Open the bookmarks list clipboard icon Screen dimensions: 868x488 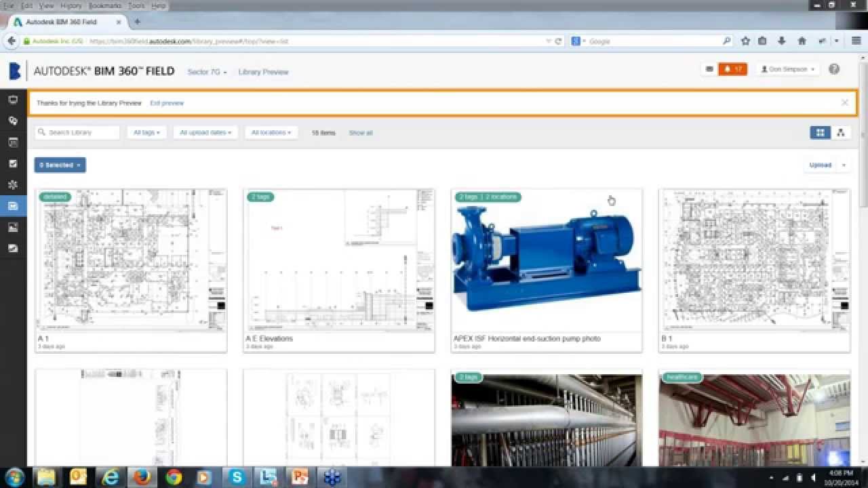(x=762, y=41)
